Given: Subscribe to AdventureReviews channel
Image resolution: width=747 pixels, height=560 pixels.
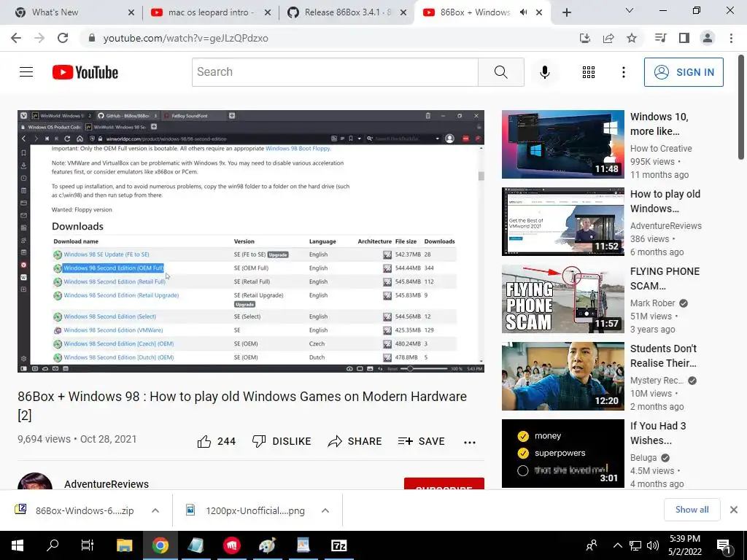Looking at the screenshot, I should pyautogui.click(x=444, y=484).
